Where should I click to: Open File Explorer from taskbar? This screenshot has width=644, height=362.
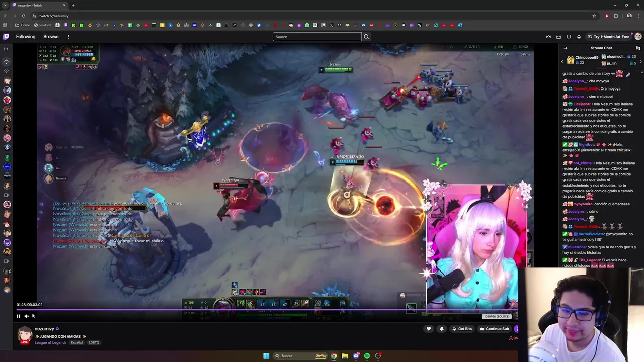345,356
